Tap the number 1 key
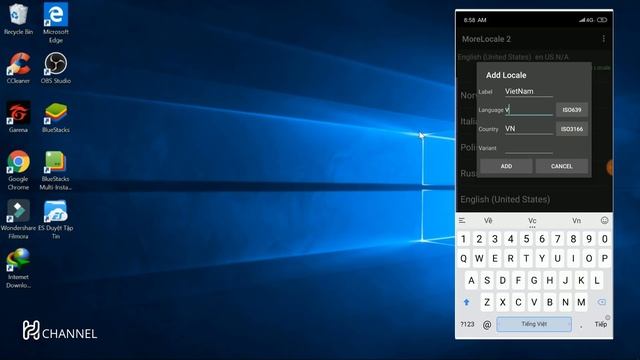Screen dimensions: 640x360 (x=463, y=239)
